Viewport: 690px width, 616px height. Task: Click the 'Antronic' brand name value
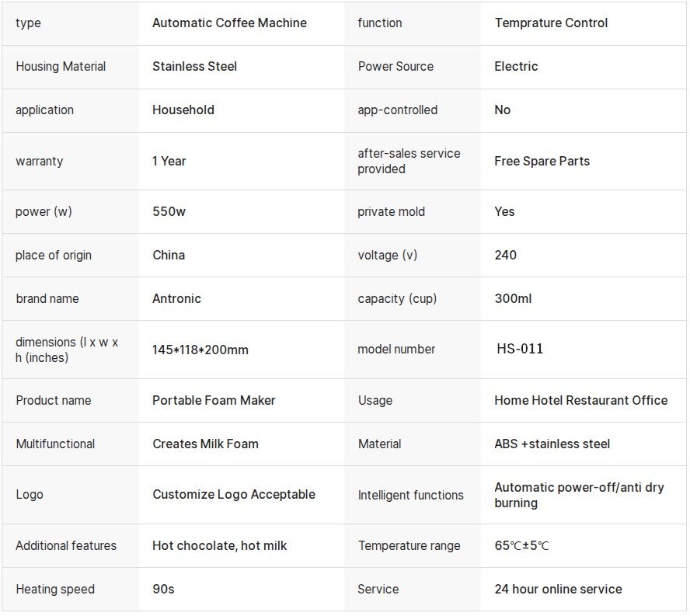coord(176,299)
